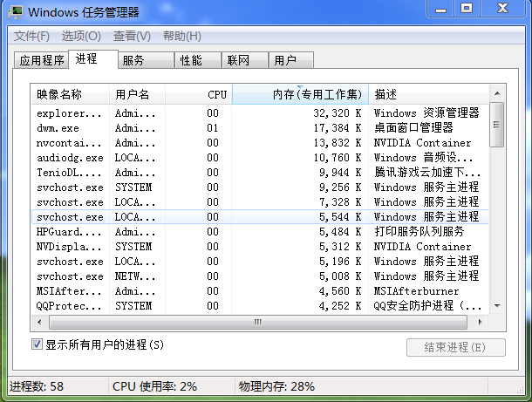Click the 物理内存: 28% status entry
The height and width of the screenshot is (402, 532).
click(x=276, y=386)
